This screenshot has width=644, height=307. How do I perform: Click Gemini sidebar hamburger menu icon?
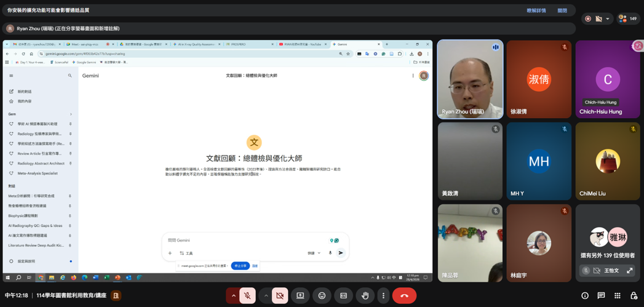coord(11,76)
